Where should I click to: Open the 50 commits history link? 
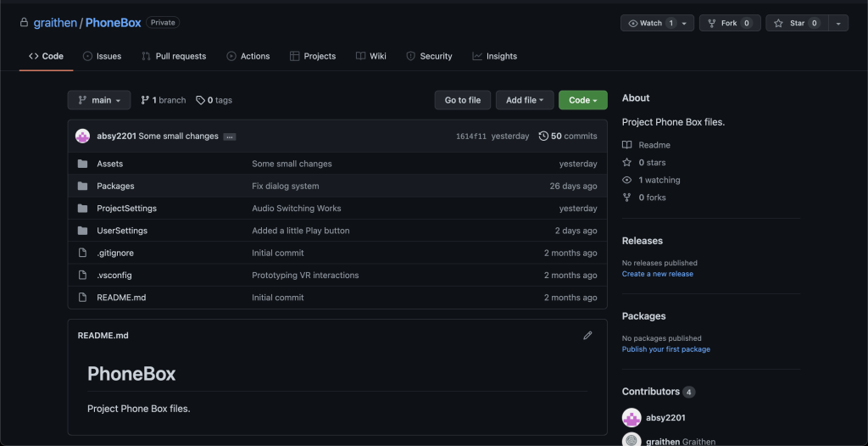(568, 136)
